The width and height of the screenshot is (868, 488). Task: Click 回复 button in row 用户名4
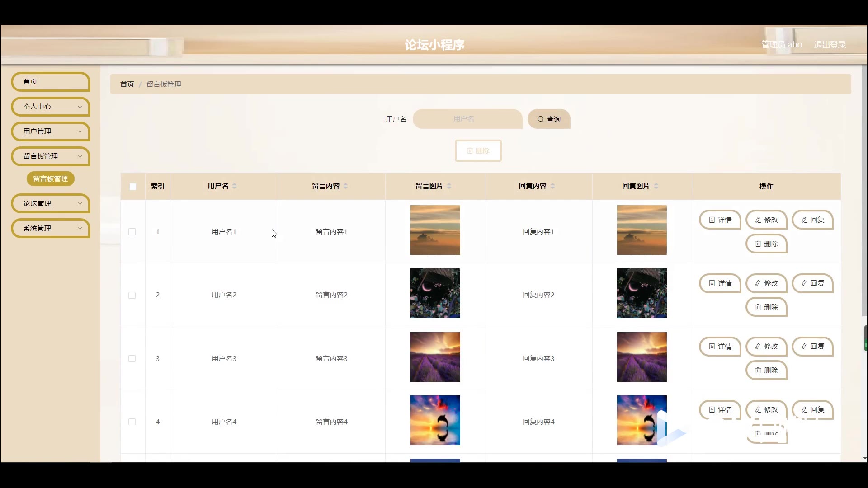(x=812, y=410)
